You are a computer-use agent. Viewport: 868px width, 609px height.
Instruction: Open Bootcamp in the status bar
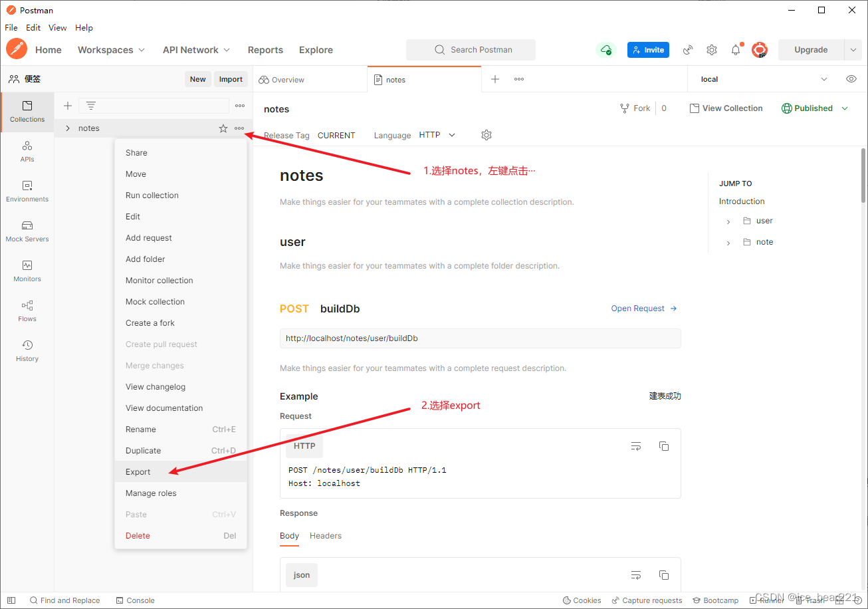point(715,600)
